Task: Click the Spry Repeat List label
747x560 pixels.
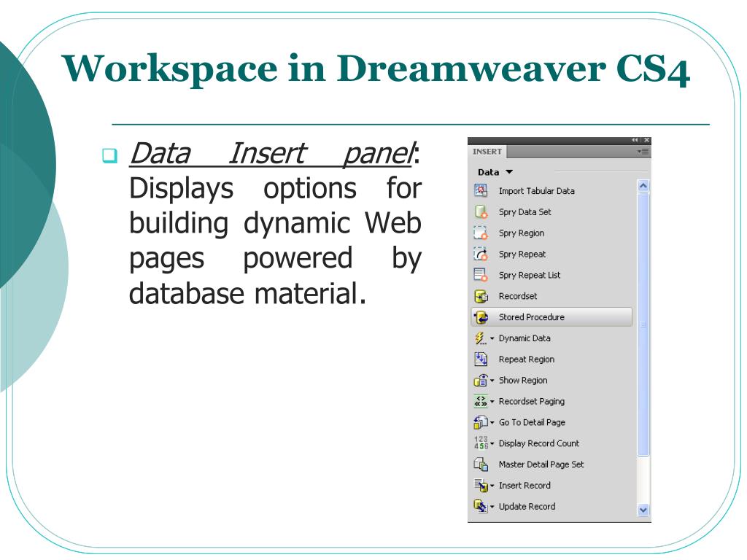Action: click(x=530, y=275)
